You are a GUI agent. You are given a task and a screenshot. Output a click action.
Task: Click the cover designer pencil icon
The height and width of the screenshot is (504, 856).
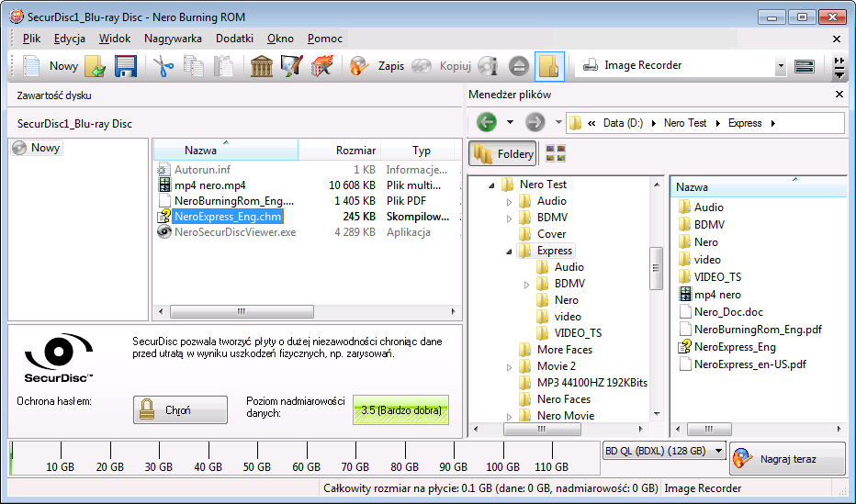pyautogui.click(x=291, y=66)
